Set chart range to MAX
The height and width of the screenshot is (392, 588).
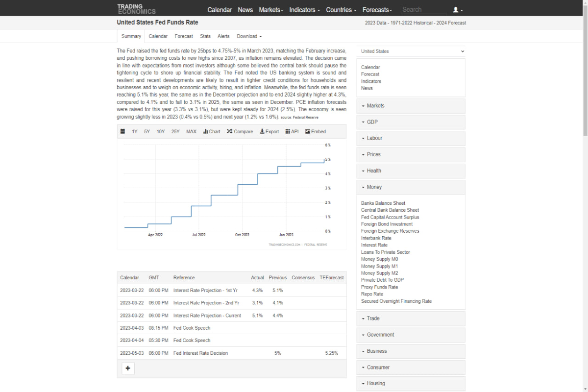tap(191, 131)
